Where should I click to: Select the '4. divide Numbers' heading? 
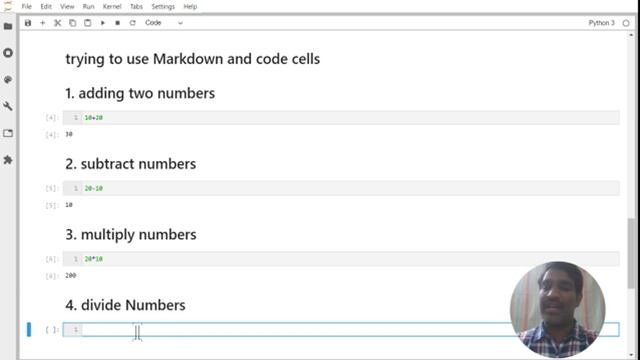[125, 305]
